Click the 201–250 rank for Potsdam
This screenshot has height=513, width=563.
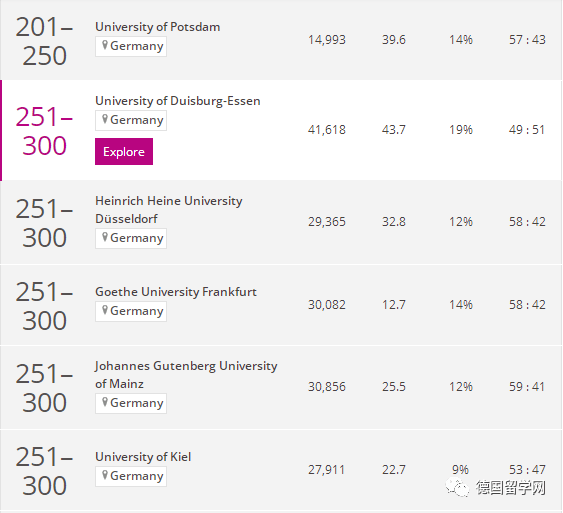point(44,41)
